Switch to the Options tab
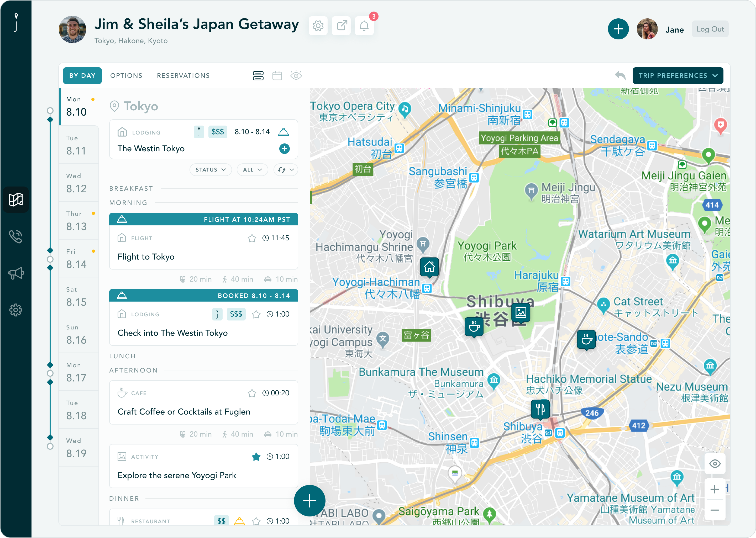756x538 pixels. (x=126, y=76)
